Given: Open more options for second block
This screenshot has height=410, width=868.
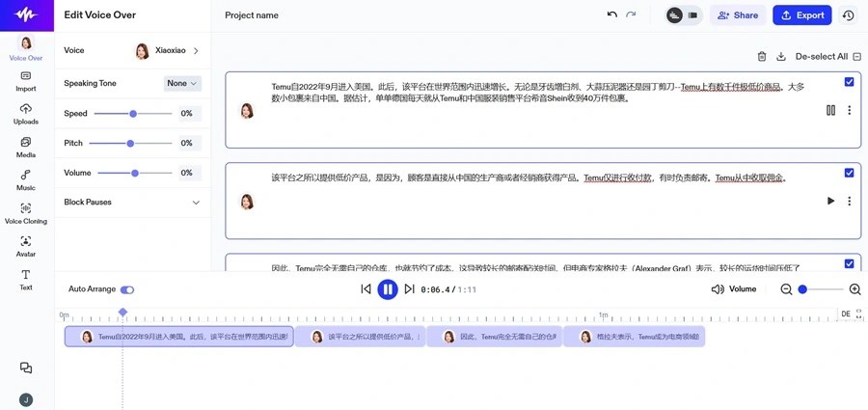Looking at the screenshot, I should 849,201.
